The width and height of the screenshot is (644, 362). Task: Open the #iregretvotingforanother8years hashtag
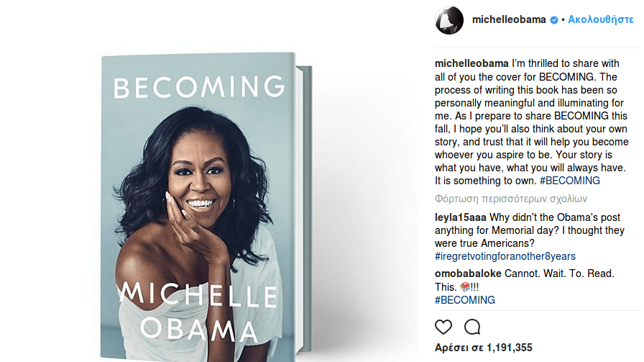pyautogui.click(x=505, y=256)
